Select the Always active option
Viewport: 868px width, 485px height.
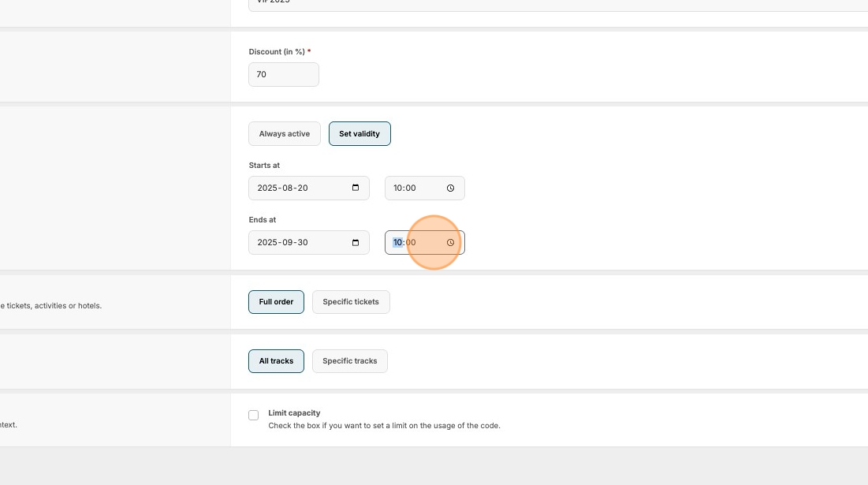pyautogui.click(x=285, y=134)
